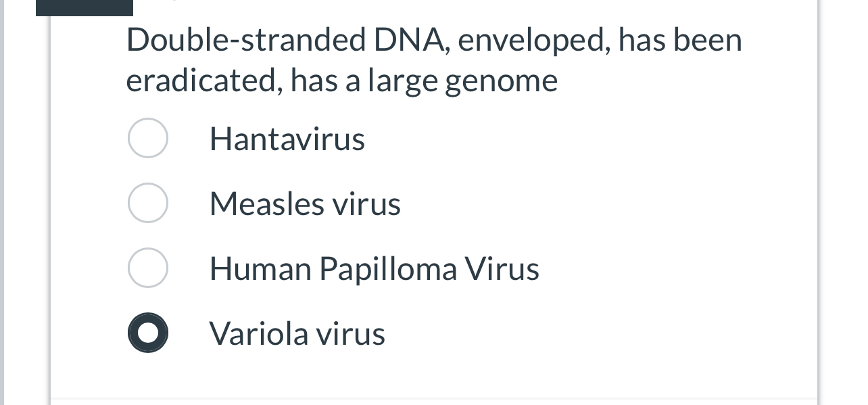Image resolution: width=868 pixels, height=405 pixels.
Task: Click the empty circle beside Hantavirus
Action: tap(148, 138)
